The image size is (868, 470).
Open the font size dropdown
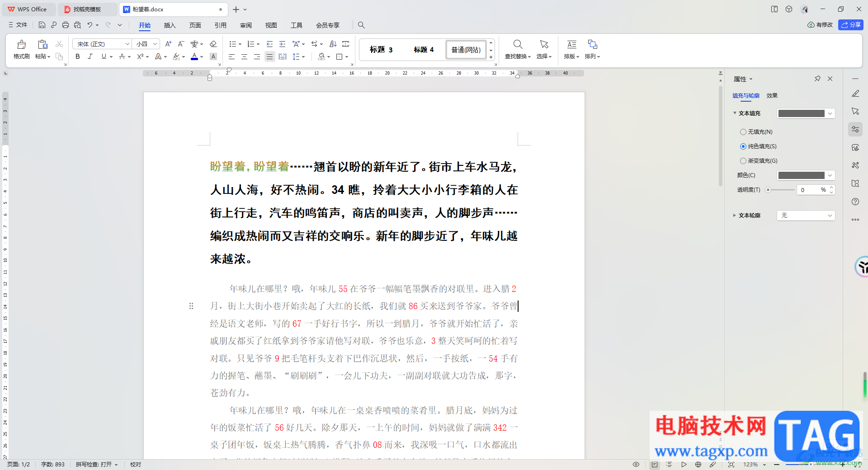click(155, 44)
